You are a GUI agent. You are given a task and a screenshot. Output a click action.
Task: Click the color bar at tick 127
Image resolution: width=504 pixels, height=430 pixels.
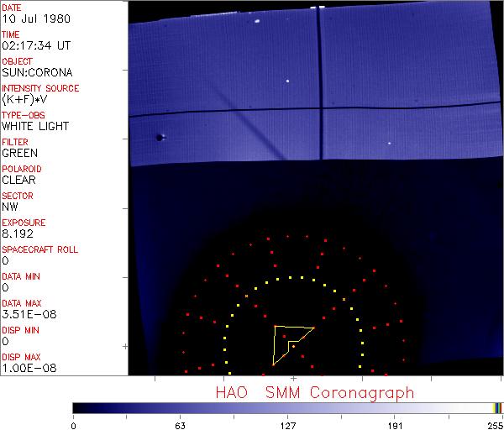point(288,407)
